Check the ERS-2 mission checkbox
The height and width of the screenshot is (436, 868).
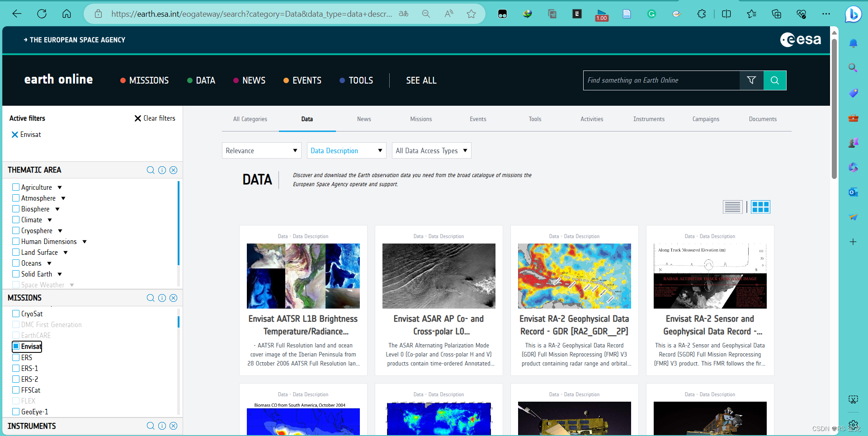point(16,379)
